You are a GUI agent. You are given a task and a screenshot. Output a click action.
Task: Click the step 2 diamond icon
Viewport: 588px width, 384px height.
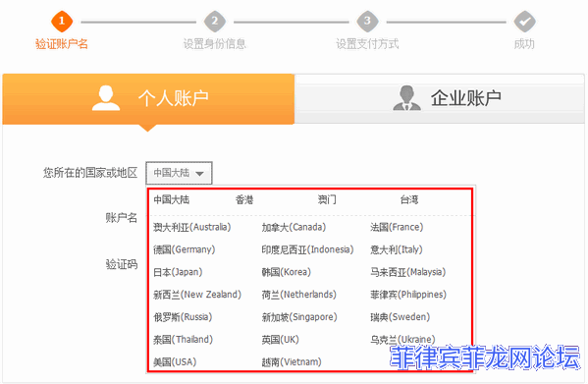tap(215, 21)
